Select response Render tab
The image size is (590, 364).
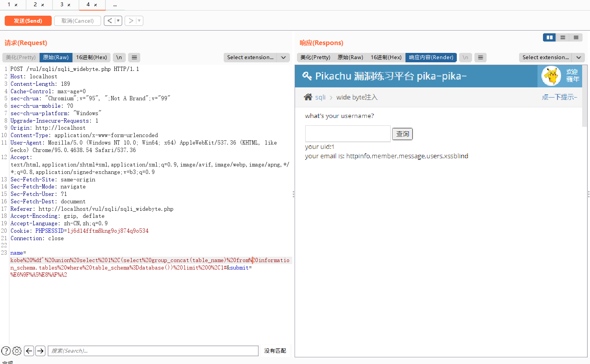(431, 57)
